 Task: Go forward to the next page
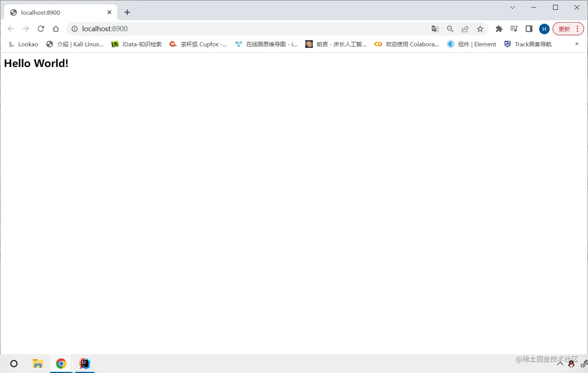(26, 29)
